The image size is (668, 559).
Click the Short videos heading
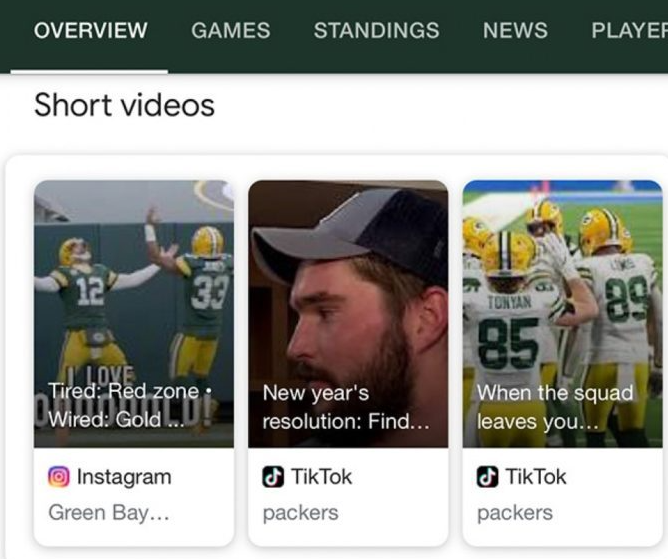click(x=124, y=105)
